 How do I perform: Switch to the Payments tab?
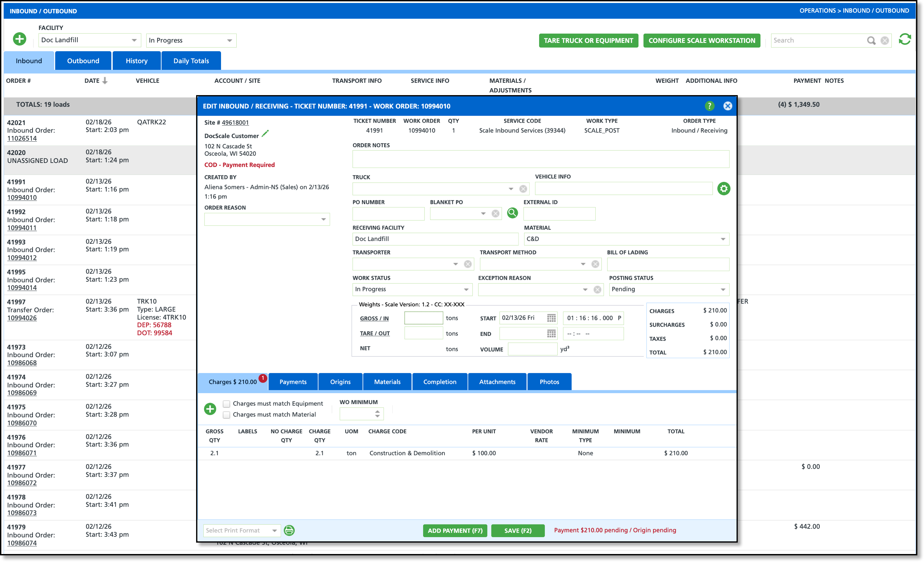coord(293,381)
